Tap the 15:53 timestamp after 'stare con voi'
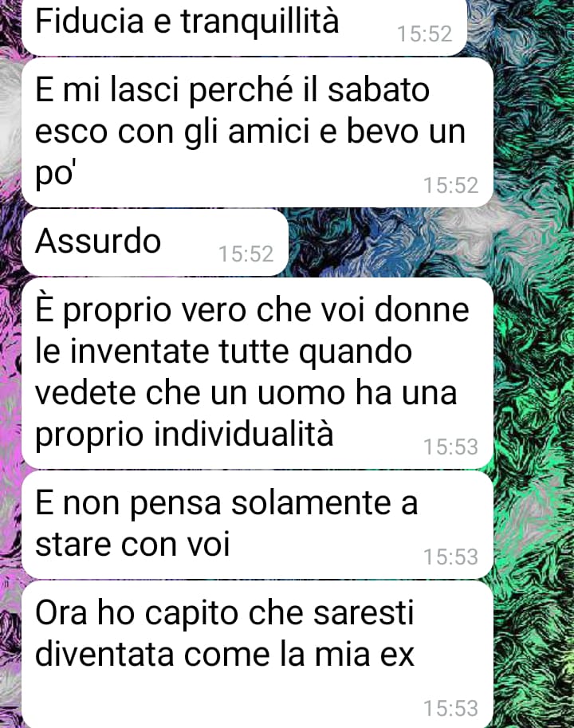The height and width of the screenshot is (728, 574). [x=450, y=557]
